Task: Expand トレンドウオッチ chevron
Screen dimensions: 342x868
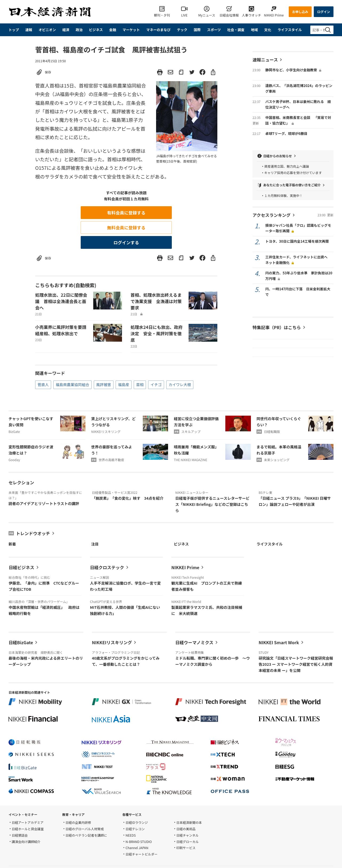Action: (x=53, y=533)
